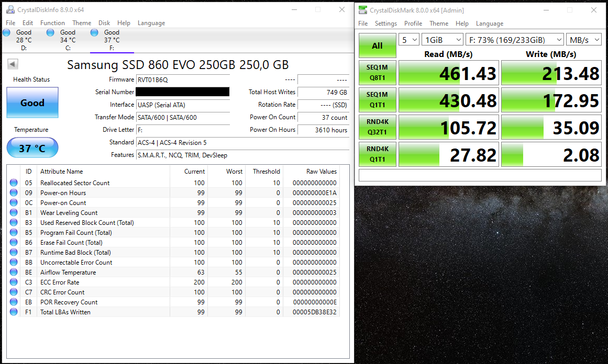Click status orb for Reallocated Sector Count
Screen dimensions: 608x364
tap(14, 183)
